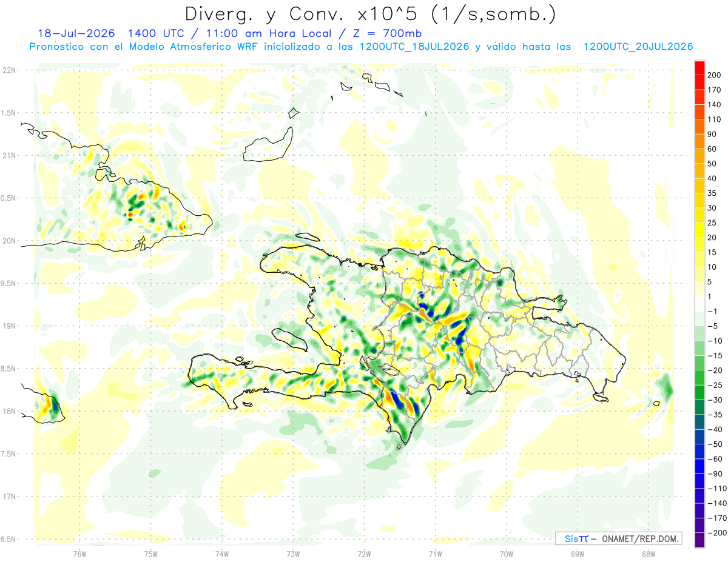
Task: Click the 76W longitude label
Action: pos(79,554)
